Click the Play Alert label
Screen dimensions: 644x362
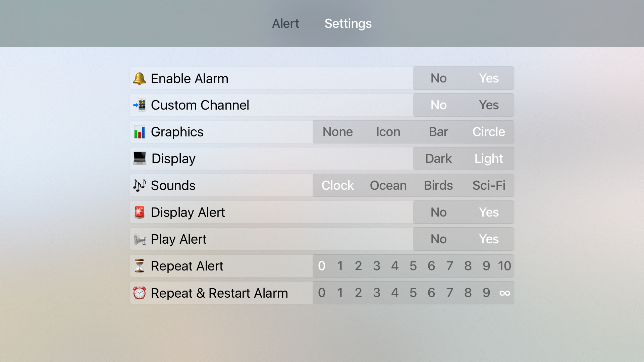(x=178, y=239)
